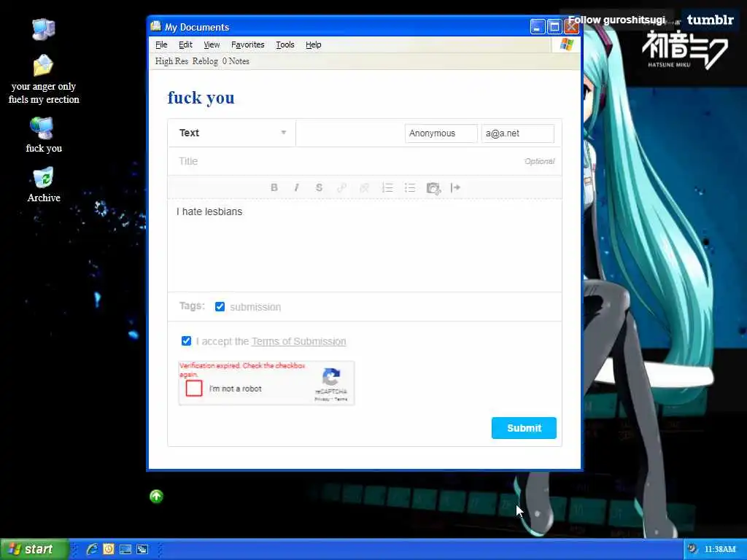Open the Text post type dropdown
Image resolution: width=747 pixels, height=560 pixels.
click(x=232, y=133)
